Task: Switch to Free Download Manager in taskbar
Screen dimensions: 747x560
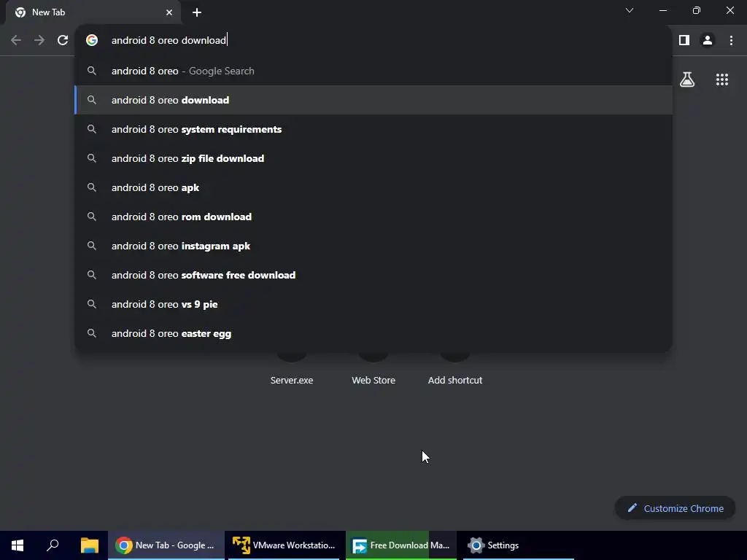Action: [x=401, y=545]
